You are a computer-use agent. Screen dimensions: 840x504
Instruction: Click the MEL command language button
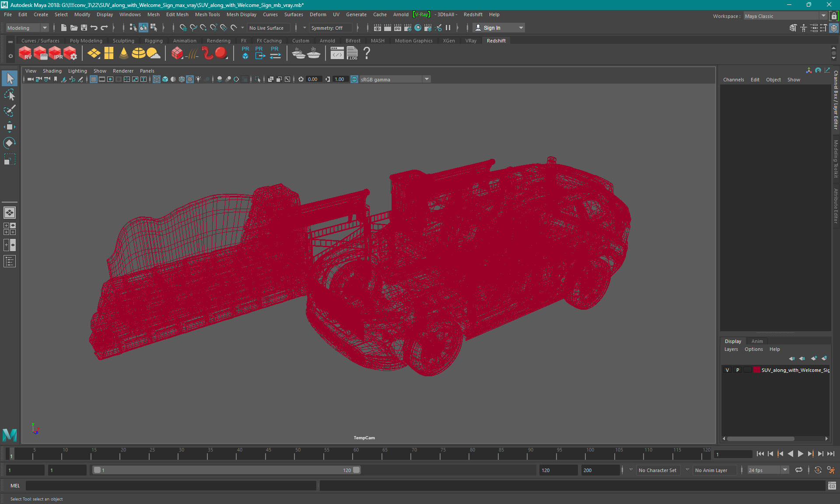click(x=15, y=486)
